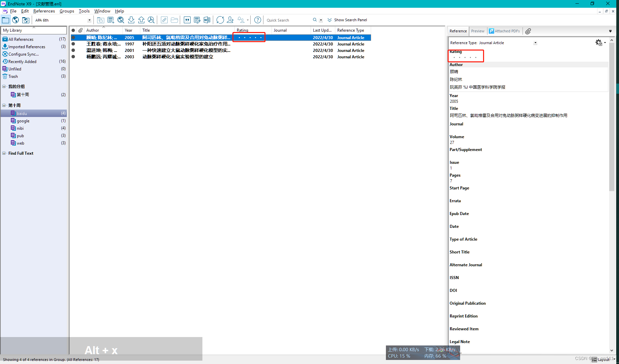Switch to the Reference tab
The height and width of the screenshot is (364, 619).
tap(458, 31)
